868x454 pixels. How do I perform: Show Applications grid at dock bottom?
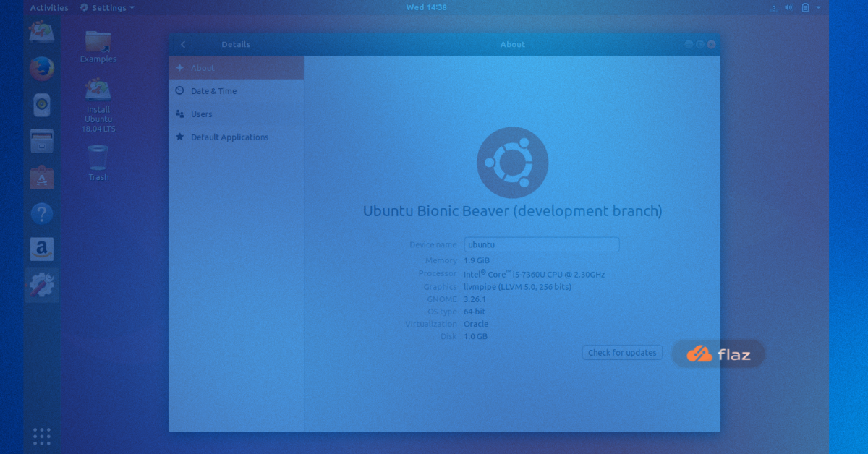click(x=42, y=436)
